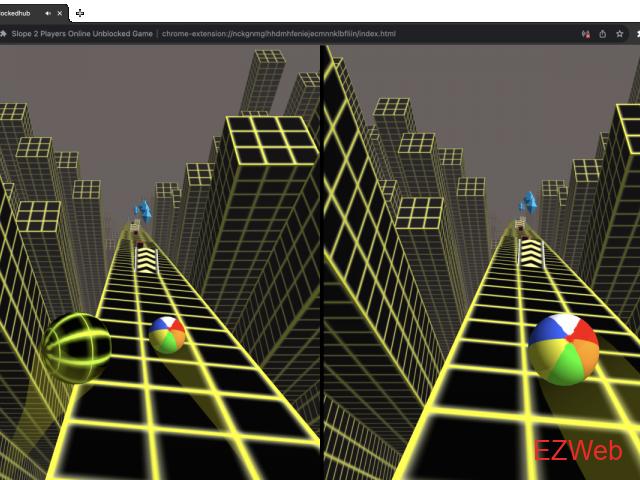
Task: Click the blocked media indicator icon in the address bar
Action: 585,33
